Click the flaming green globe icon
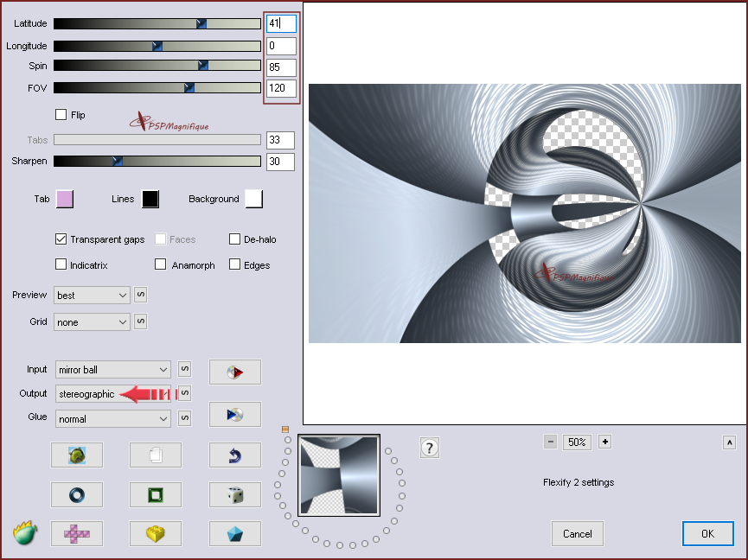Image resolution: width=748 pixels, height=560 pixels. pyautogui.click(x=25, y=532)
